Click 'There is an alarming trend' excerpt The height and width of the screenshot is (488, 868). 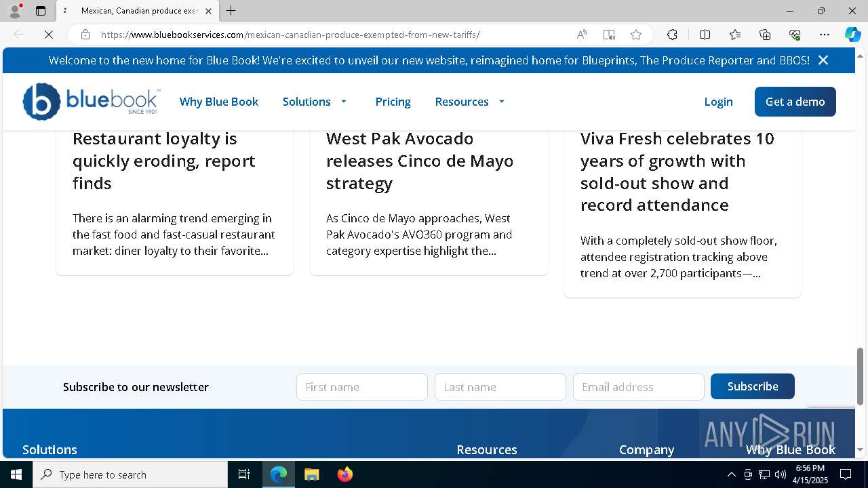click(x=174, y=235)
